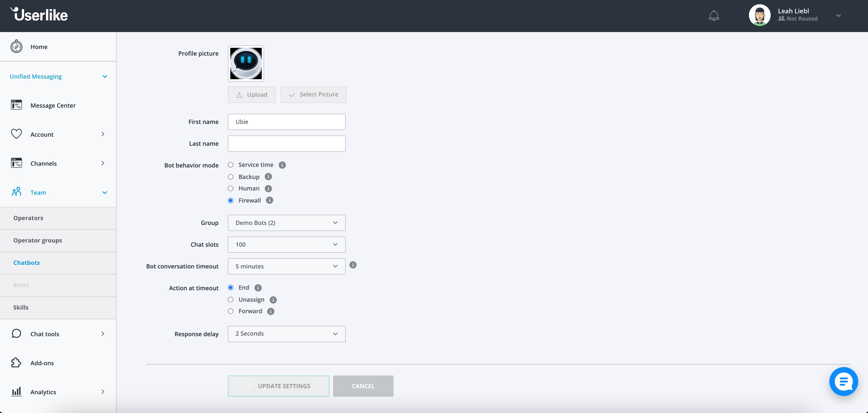Select the Home compass icon
The height and width of the screenshot is (413, 868).
(16, 47)
